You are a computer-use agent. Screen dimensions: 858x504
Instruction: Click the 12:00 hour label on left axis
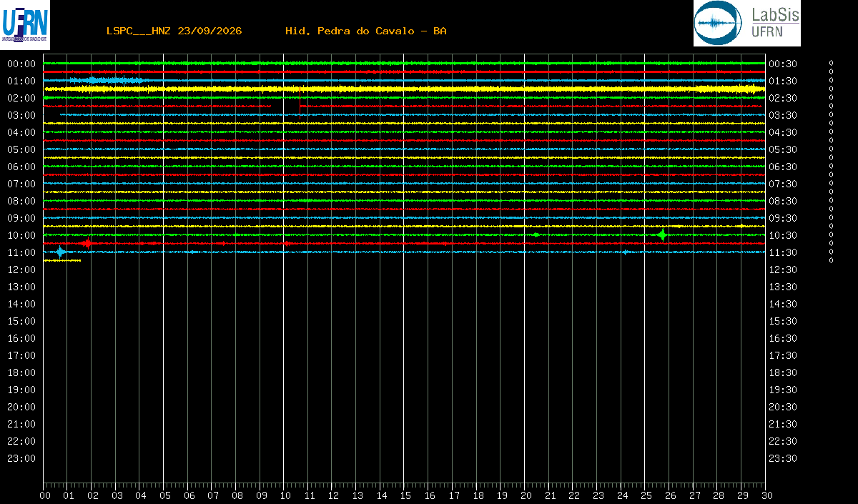tap(21, 270)
